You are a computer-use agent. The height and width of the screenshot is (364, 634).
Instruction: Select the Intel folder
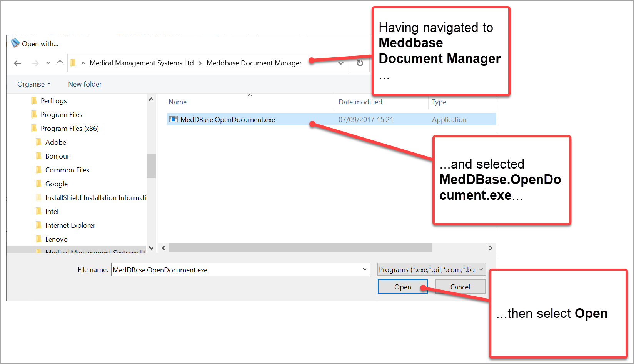point(52,212)
